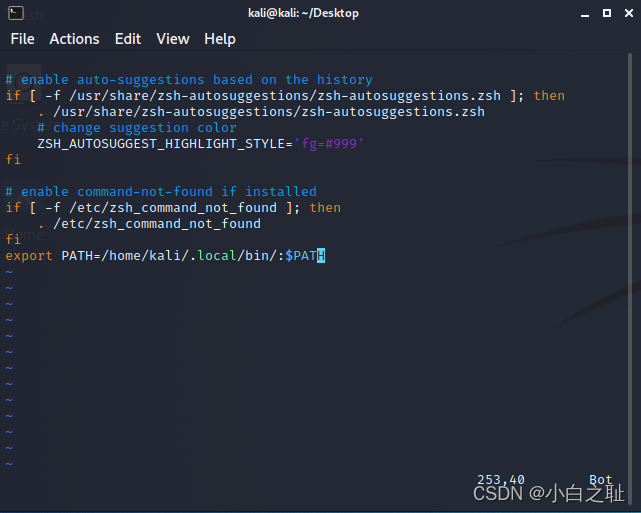This screenshot has height=513, width=641.
Task: Open the View menu
Action: click(x=173, y=39)
